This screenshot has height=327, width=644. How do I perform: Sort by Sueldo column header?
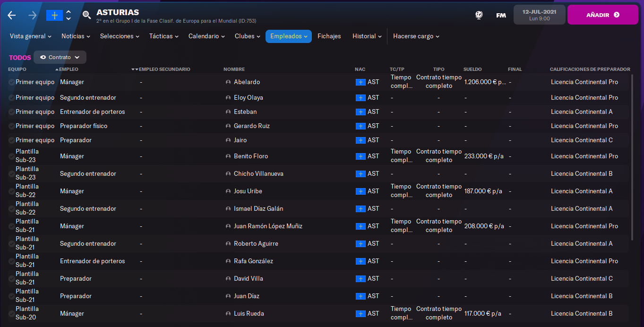point(472,69)
